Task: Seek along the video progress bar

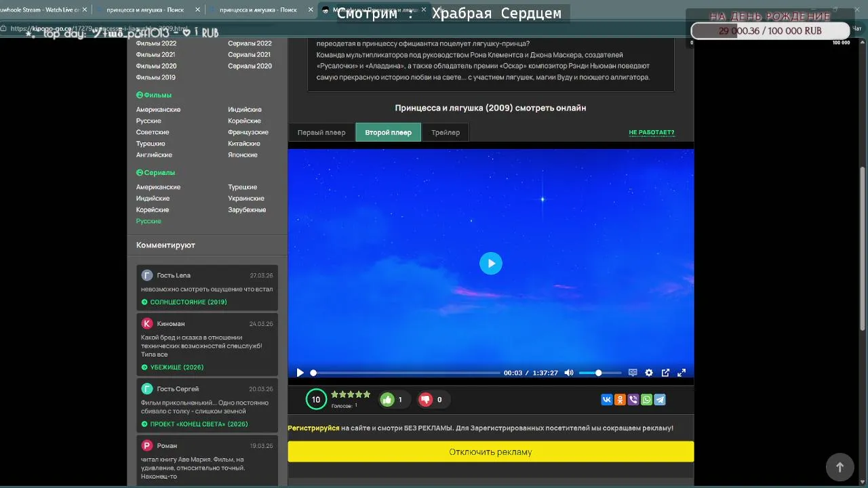Action: (406, 373)
